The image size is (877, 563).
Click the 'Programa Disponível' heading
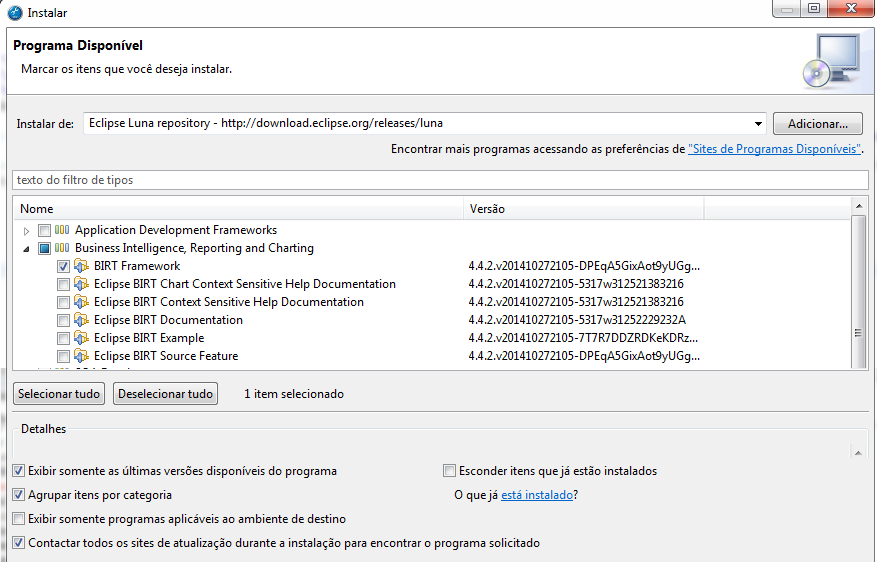tap(78, 45)
